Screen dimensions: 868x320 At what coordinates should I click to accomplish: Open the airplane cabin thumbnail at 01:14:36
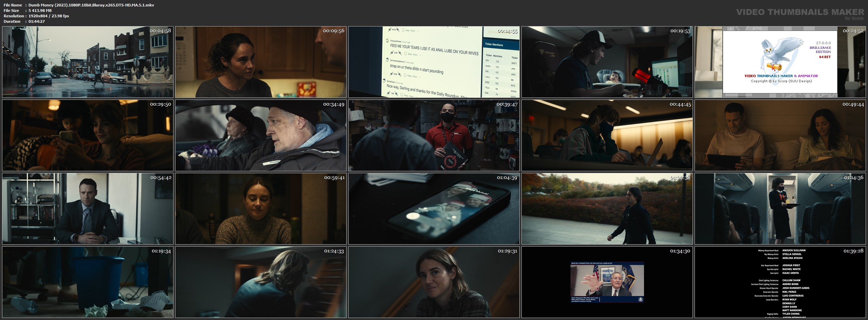point(780,209)
